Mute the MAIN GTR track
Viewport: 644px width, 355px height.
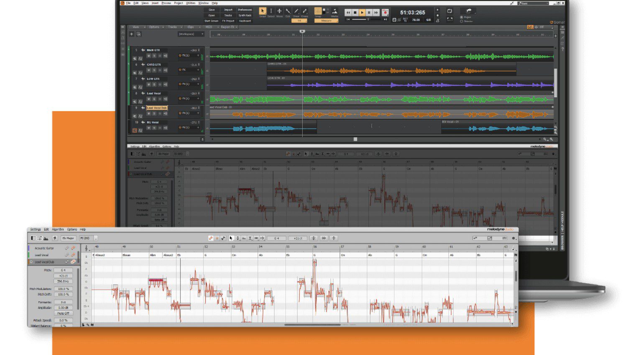148,56
